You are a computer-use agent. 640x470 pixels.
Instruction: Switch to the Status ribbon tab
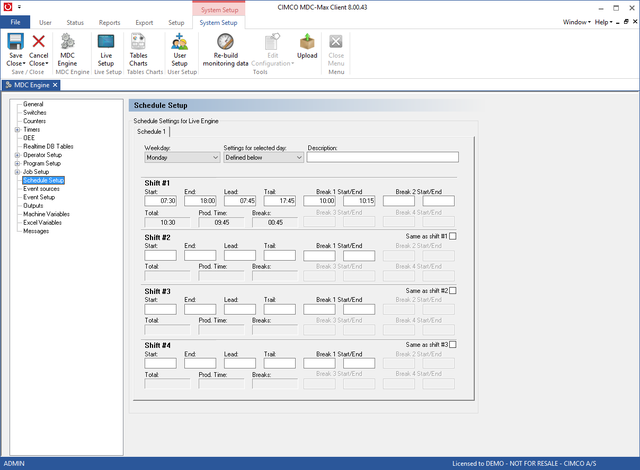click(x=75, y=23)
